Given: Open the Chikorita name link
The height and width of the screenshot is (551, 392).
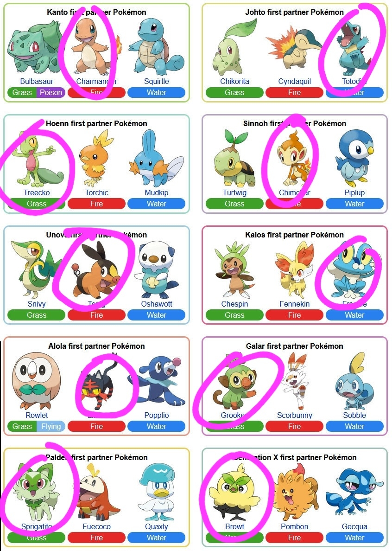Looking at the screenshot, I should tap(234, 81).
